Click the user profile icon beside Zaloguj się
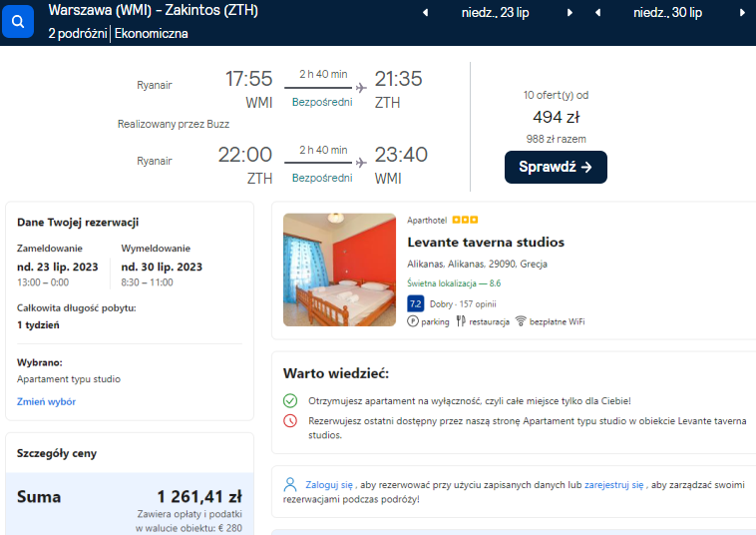Image resolution: width=756 pixels, height=535 pixels. [x=290, y=484]
